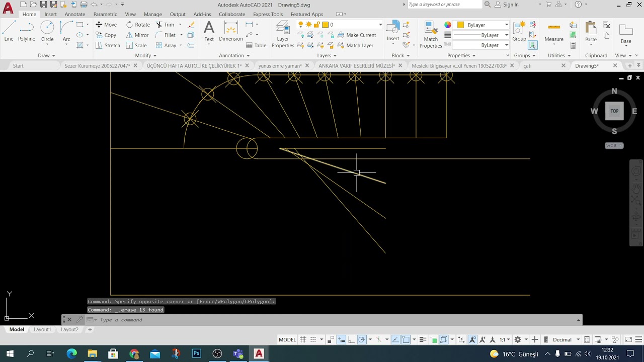Activate the Move command

106,25
